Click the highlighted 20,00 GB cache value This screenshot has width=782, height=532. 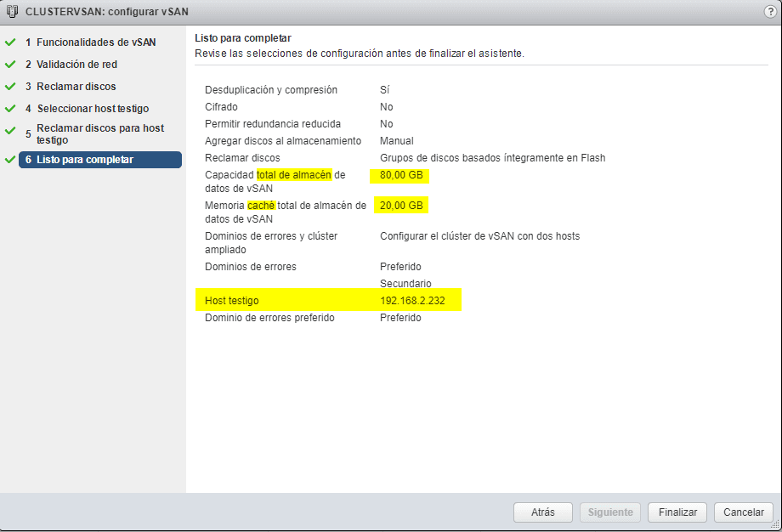coord(400,205)
